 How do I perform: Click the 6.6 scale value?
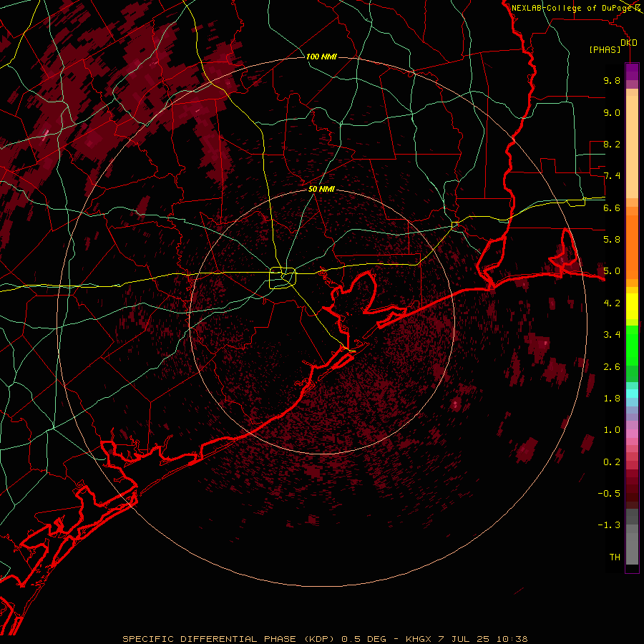(612, 208)
